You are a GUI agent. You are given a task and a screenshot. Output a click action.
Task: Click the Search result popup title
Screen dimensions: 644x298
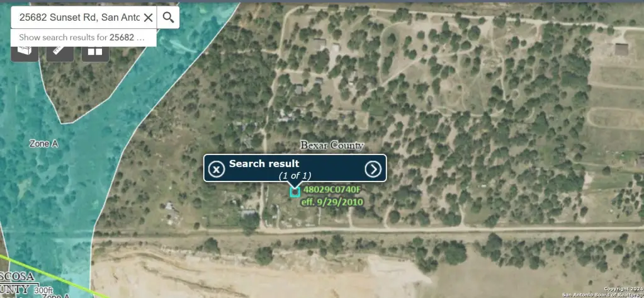pos(264,164)
